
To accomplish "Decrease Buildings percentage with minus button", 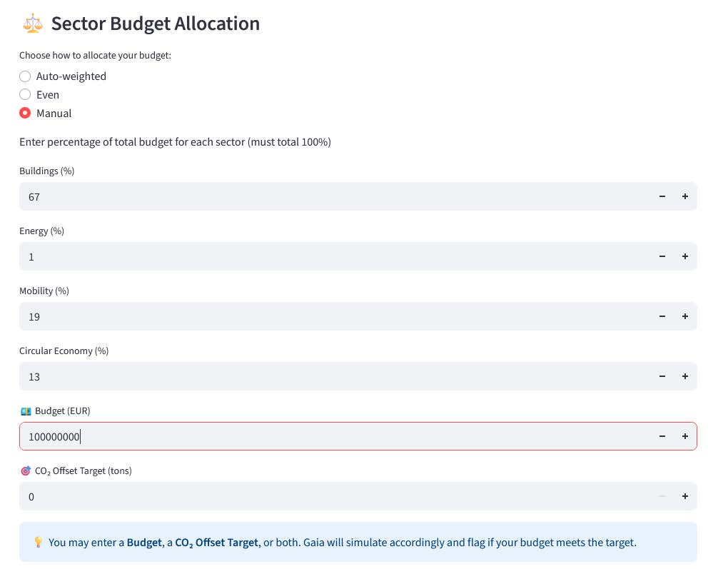I will [x=662, y=196].
